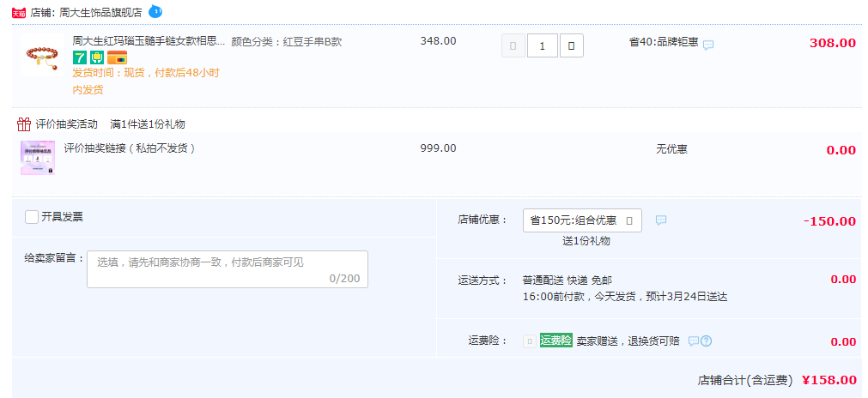The height and width of the screenshot is (398, 868).
Task: Open the 省150元:组合优惠 dropdown
Action: point(582,220)
